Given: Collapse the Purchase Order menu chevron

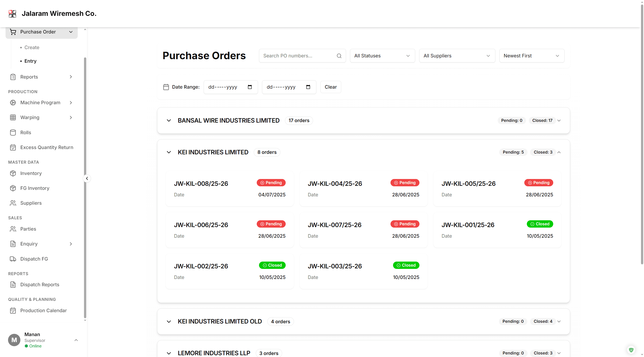Looking at the screenshot, I should [x=71, y=32].
